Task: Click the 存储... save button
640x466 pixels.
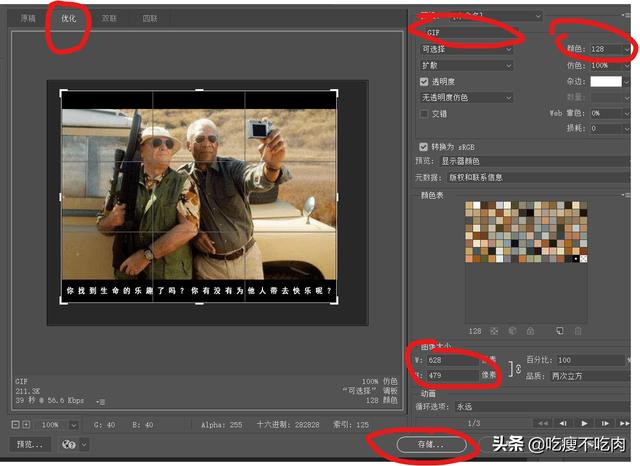Action: pyautogui.click(x=431, y=444)
